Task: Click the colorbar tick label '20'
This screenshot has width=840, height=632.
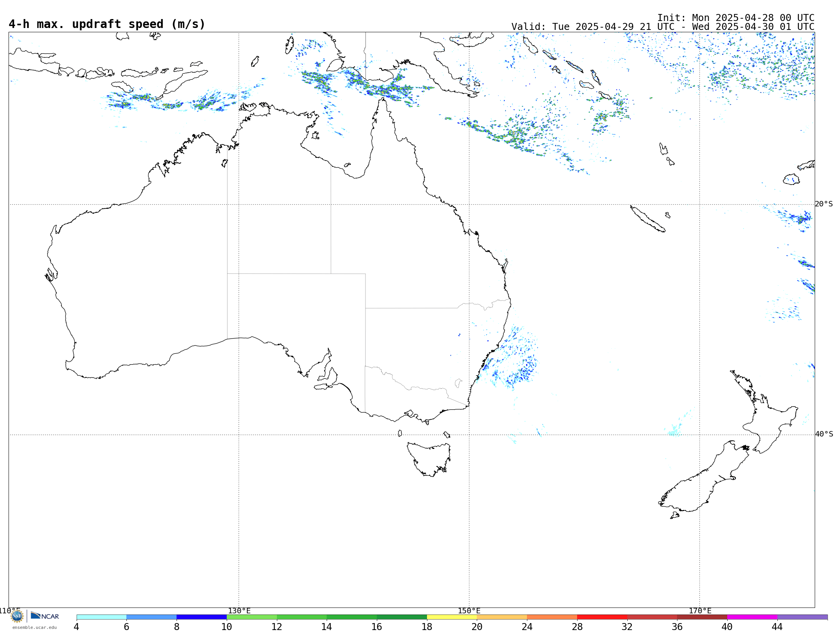Action: click(477, 627)
